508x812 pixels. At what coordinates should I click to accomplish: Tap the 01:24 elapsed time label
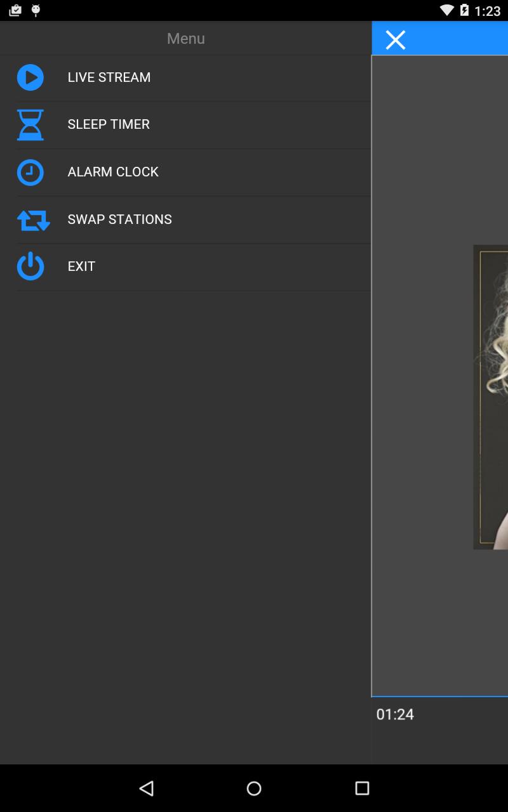coord(395,714)
